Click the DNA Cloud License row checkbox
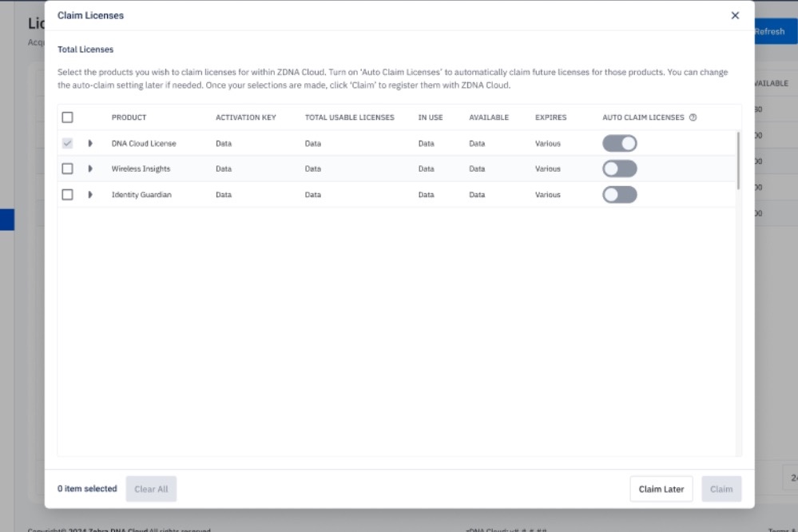This screenshot has width=798, height=532. 68,144
